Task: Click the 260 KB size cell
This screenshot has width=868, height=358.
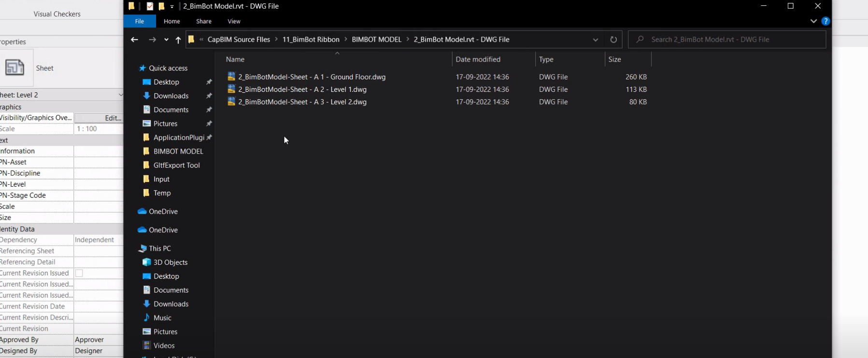Action: [x=636, y=77]
